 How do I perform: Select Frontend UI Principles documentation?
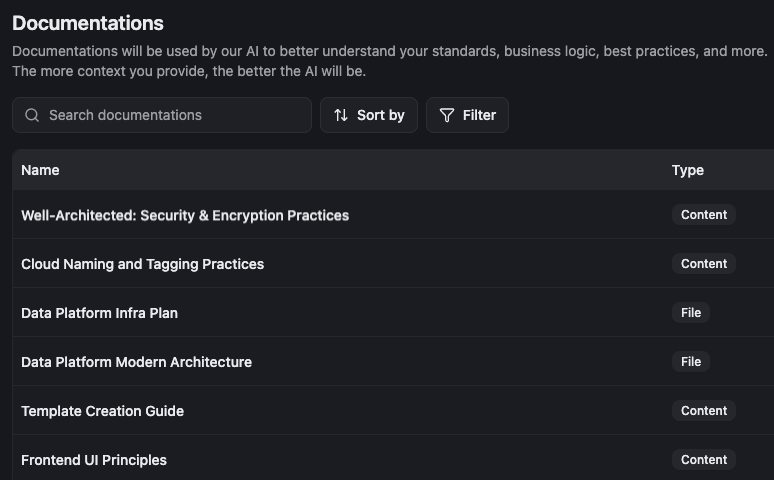pos(94,460)
